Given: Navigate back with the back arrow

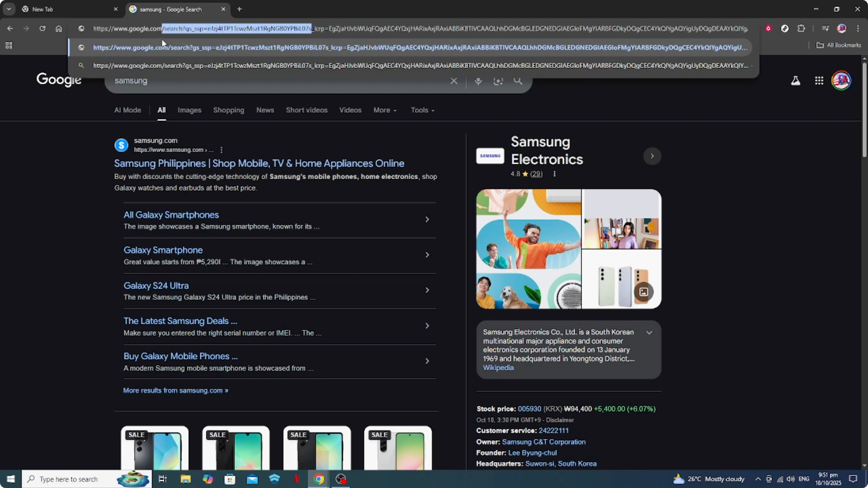Looking at the screenshot, I should click(x=10, y=29).
